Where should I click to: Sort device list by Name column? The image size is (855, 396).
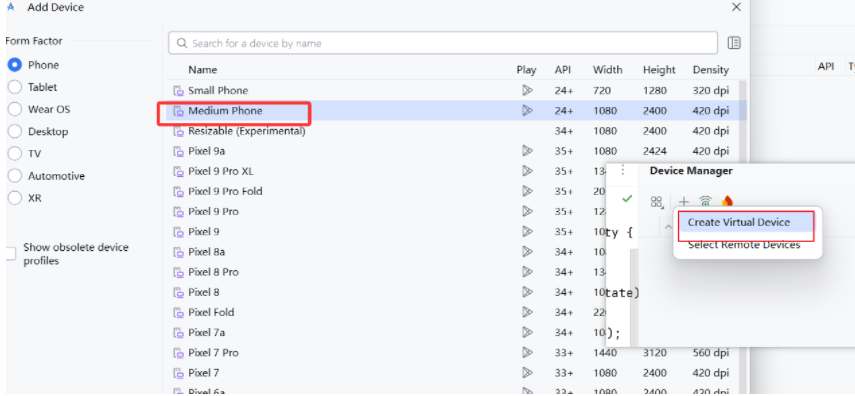coord(202,70)
